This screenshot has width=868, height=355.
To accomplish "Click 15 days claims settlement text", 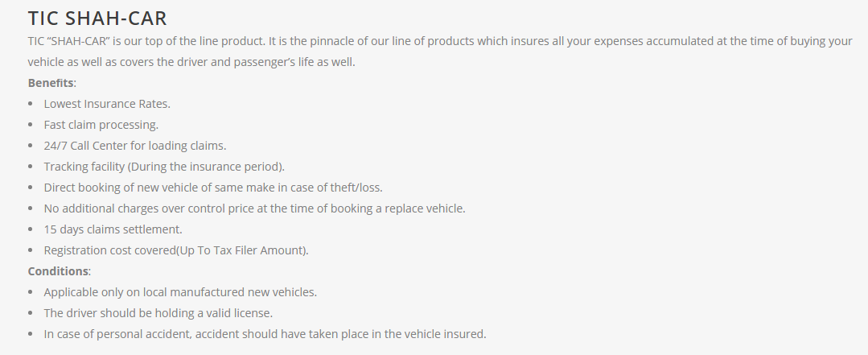I will click(x=113, y=229).
